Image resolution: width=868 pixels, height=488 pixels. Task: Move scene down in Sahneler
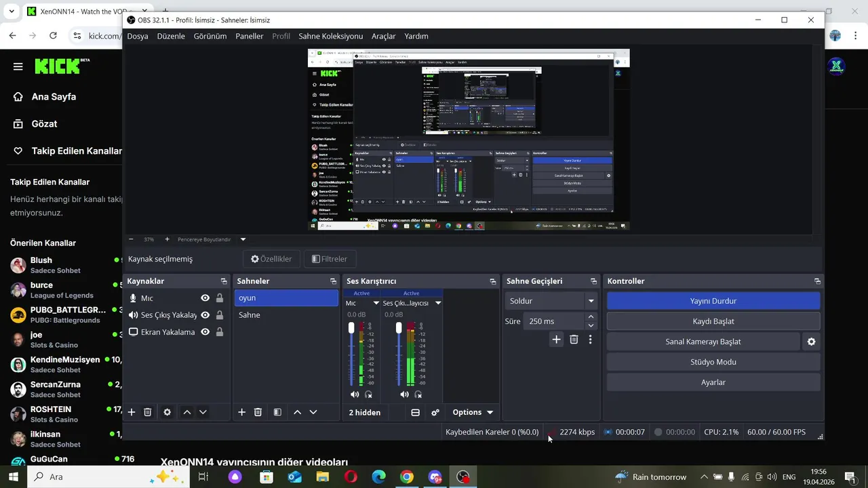click(x=313, y=412)
